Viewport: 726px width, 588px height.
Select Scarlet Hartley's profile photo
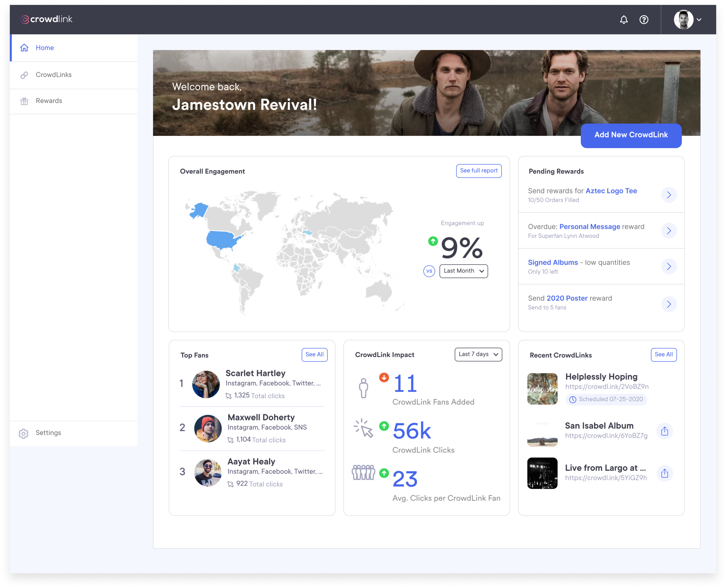[206, 384]
